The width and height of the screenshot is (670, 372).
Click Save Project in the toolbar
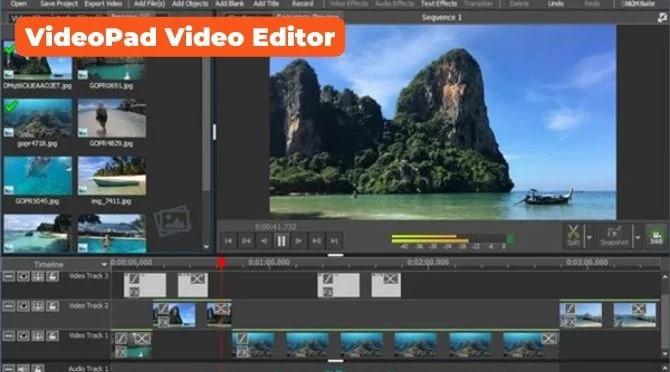coord(59,3)
